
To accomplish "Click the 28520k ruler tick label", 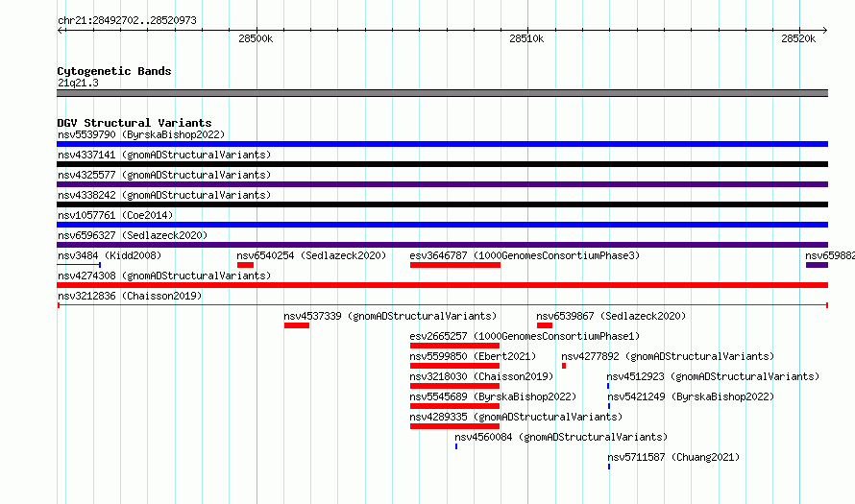I will tap(798, 38).
